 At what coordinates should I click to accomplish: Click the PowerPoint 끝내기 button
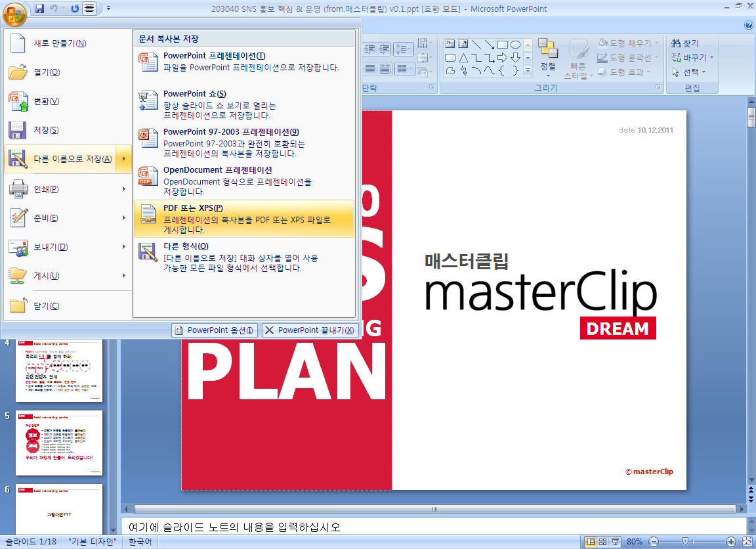pyautogui.click(x=310, y=330)
